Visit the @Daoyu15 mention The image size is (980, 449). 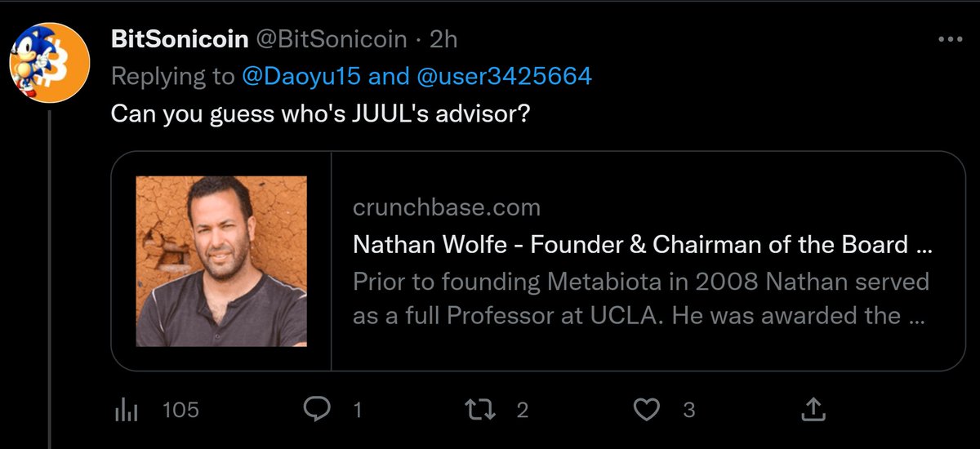(x=301, y=76)
